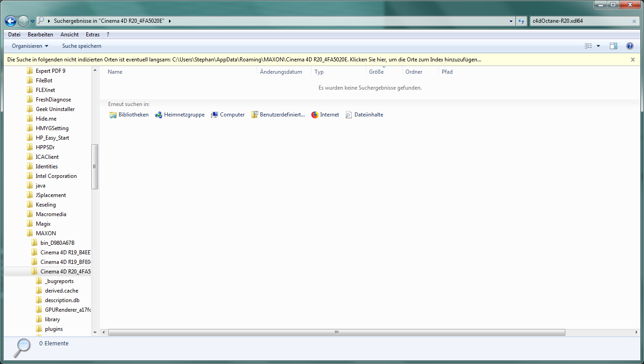Image resolution: width=644 pixels, height=364 pixels.
Task: Open the Organisieren dropdown
Action: pyautogui.click(x=30, y=46)
